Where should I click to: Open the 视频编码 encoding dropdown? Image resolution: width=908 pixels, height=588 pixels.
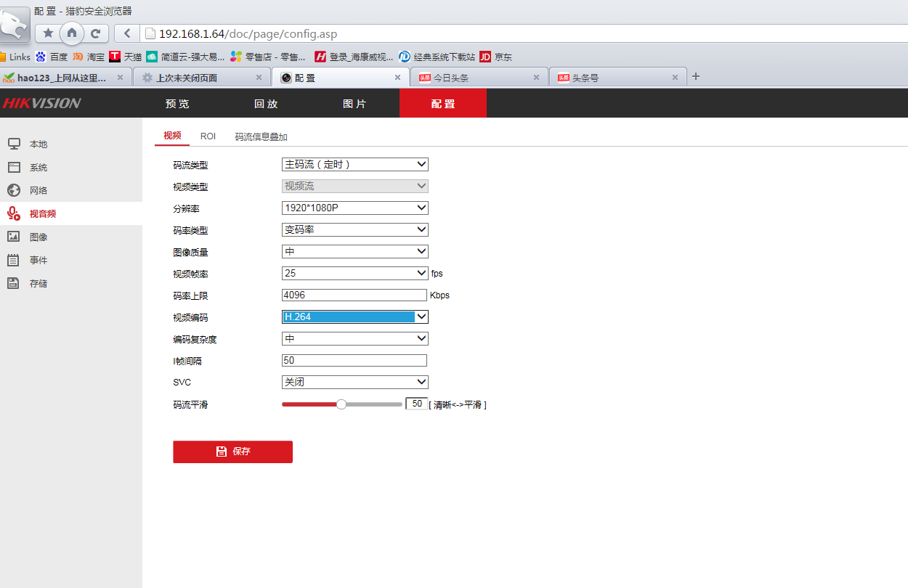pos(354,317)
